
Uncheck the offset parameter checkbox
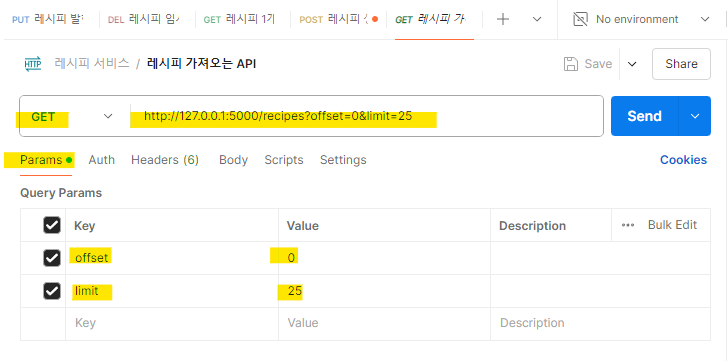(x=52, y=258)
